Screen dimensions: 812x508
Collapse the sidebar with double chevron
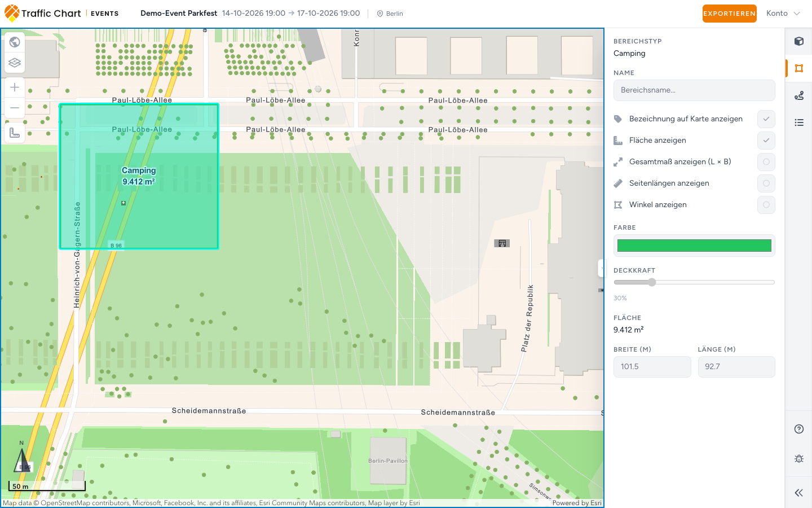click(799, 493)
